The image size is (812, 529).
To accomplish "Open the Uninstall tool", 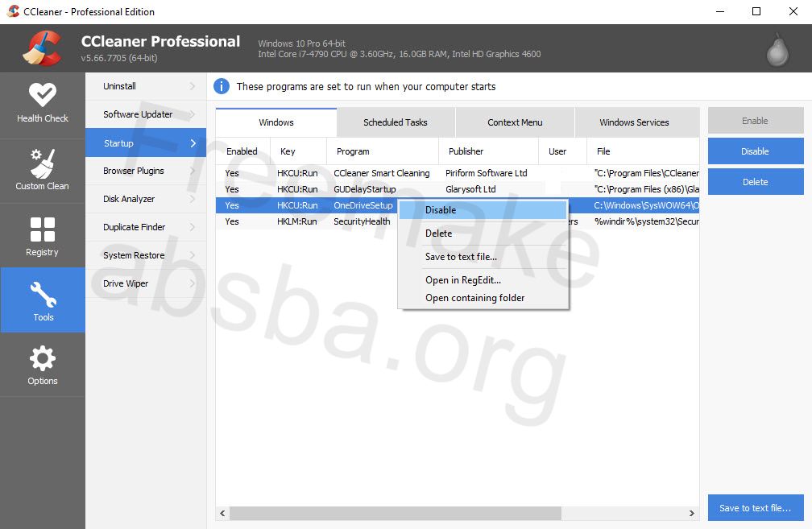I will 146,86.
